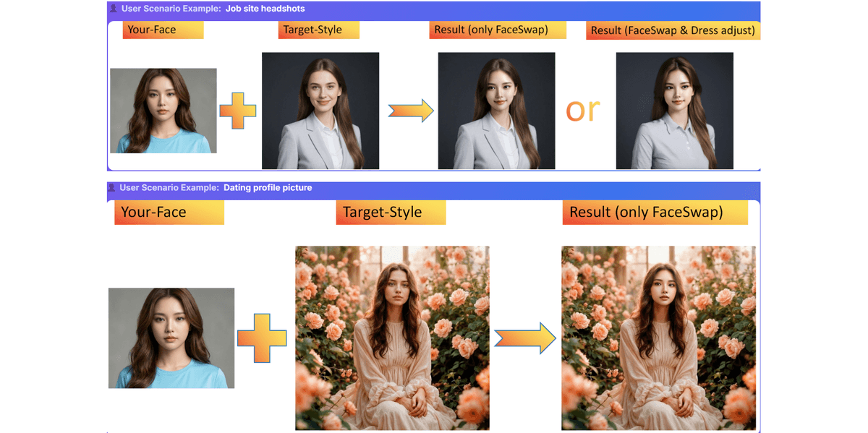Click the Result (only FaceSwap) label on top row
The image size is (868, 433).
(x=497, y=30)
